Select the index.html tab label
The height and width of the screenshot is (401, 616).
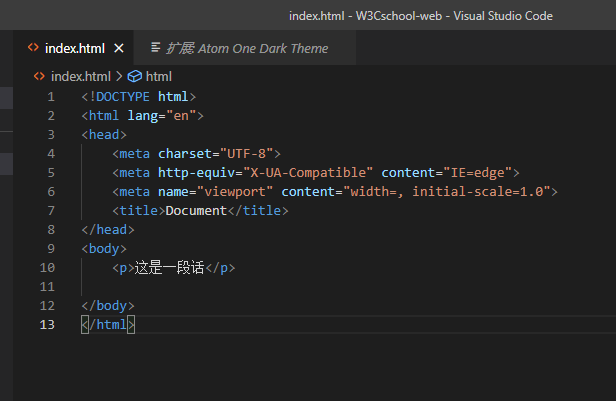74,48
